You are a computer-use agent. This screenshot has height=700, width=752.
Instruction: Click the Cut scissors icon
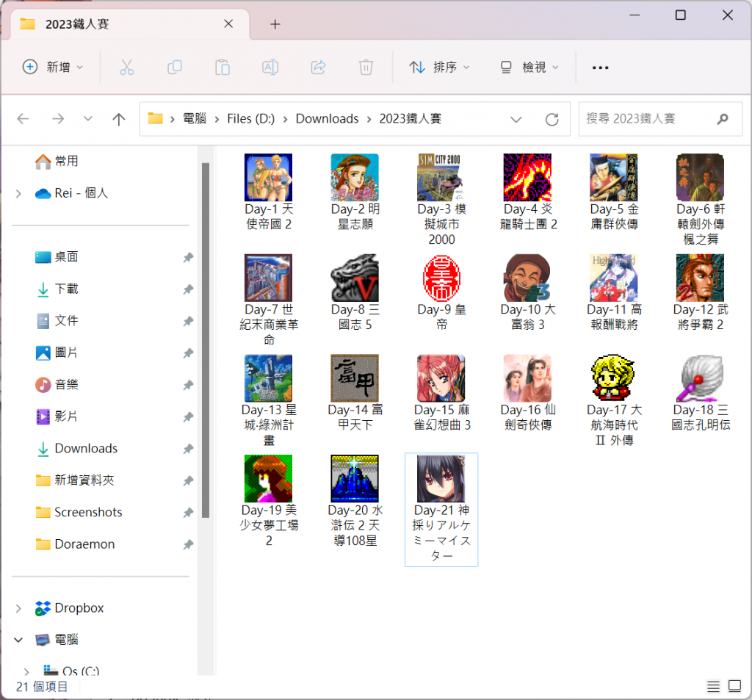126,67
